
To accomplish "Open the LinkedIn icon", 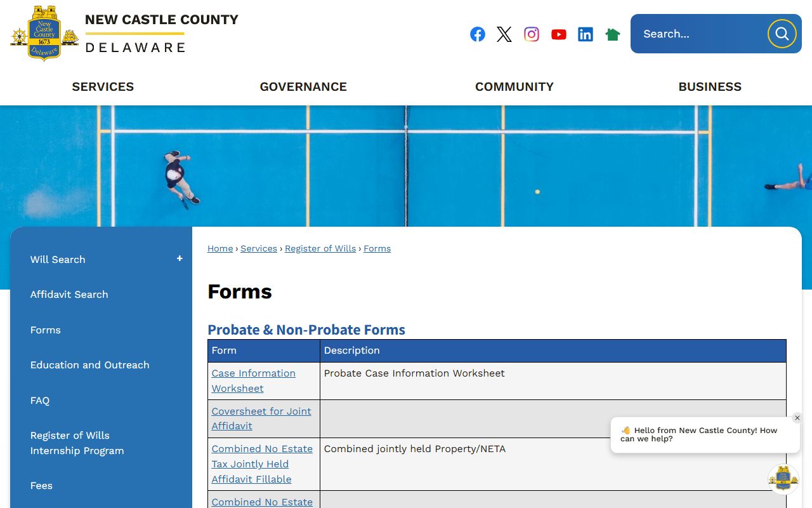I will point(586,34).
